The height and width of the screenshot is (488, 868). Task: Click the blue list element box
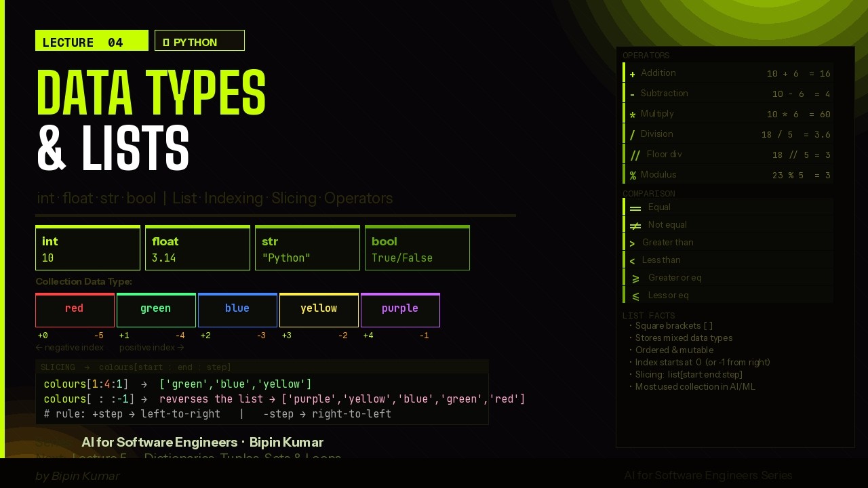click(x=237, y=310)
